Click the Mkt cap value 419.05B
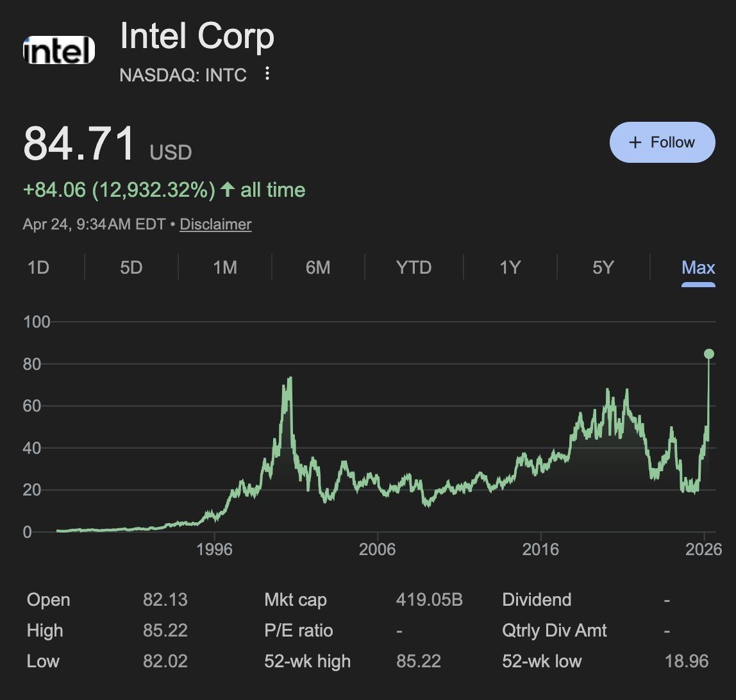 click(x=429, y=600)
